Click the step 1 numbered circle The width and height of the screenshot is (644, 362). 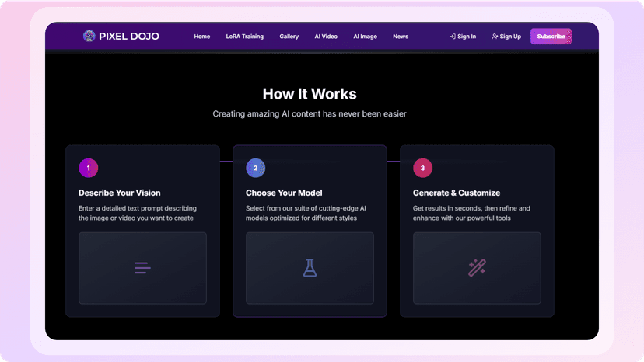pyautogui.click(x=89, y=168)
